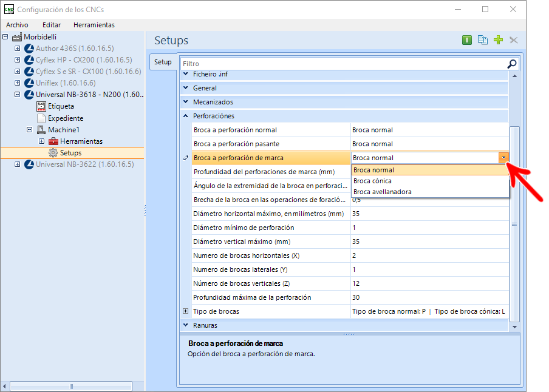Click the green activate icon in Setups header
549x392 pixels.
(x=466, y=40)
